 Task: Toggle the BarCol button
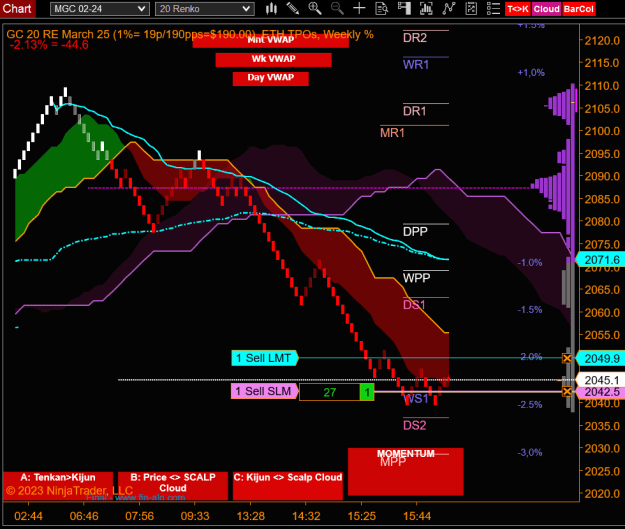(579, 9)
